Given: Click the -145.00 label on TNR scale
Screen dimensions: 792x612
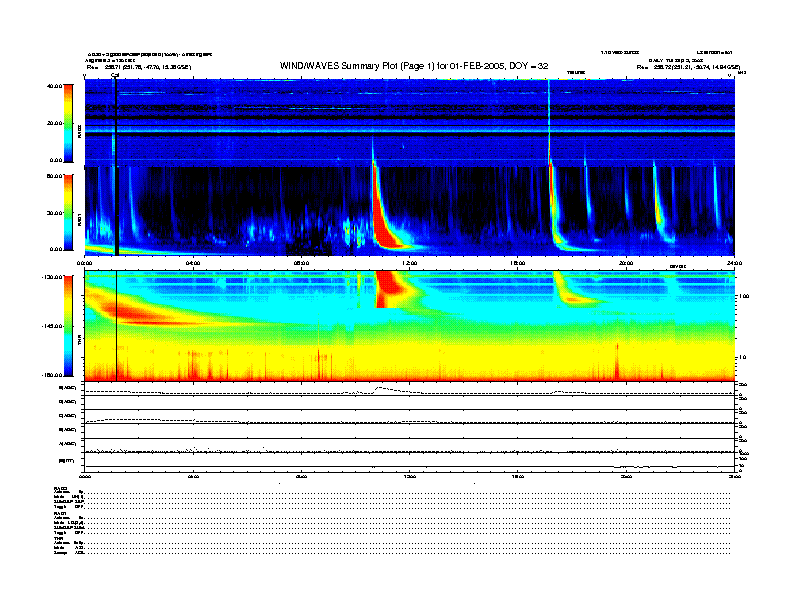Looking at the screenshot, I should [53, 326].
